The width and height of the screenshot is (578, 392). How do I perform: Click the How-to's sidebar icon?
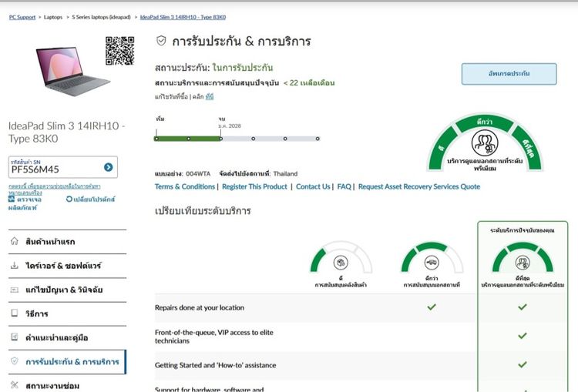(15, 313)
